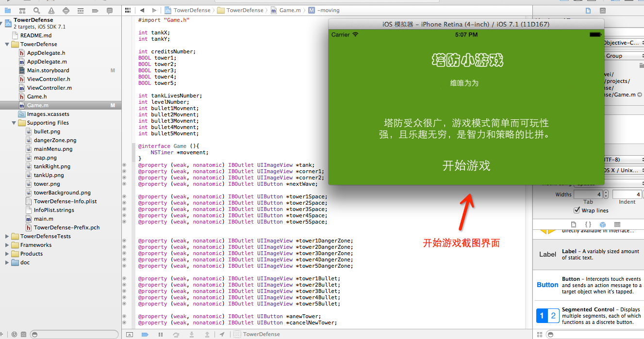This screenshot has width=644, height=339.
Task: Click the Simulate location arrow icon
Action: click(222, 334)
